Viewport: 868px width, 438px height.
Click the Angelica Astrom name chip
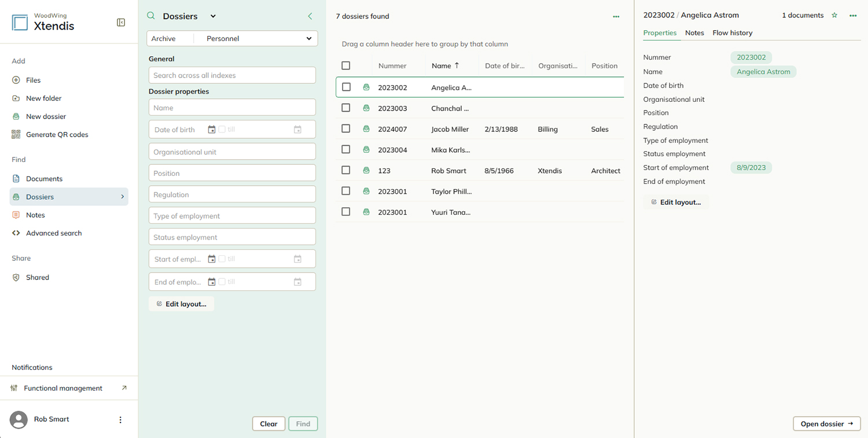763,72
